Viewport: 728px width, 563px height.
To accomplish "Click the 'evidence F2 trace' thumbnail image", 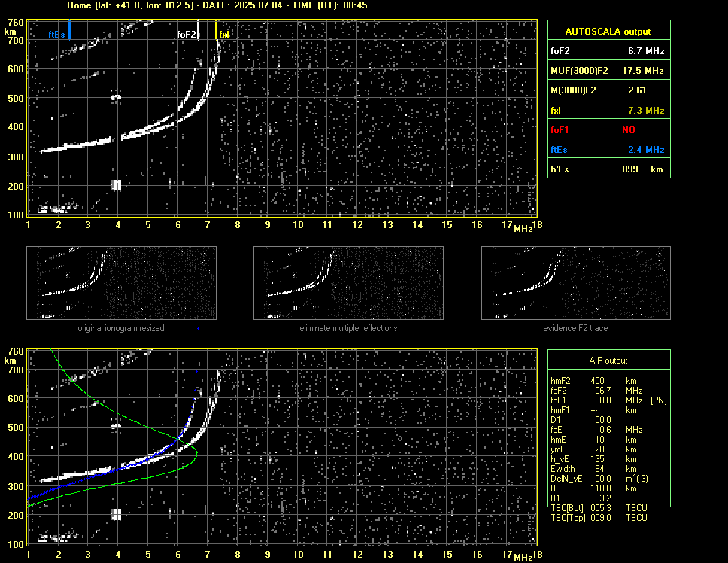I will [x=576, y=283].
